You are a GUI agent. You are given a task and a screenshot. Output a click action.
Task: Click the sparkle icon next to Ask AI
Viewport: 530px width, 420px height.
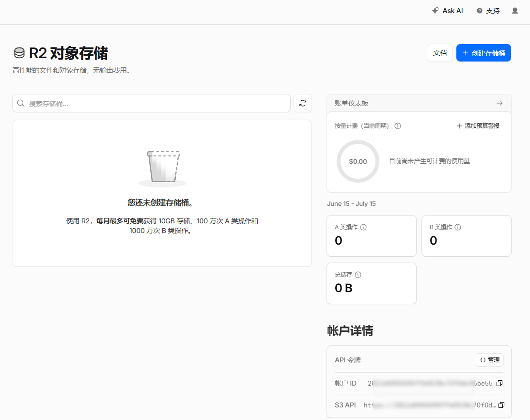pos(436,11)
